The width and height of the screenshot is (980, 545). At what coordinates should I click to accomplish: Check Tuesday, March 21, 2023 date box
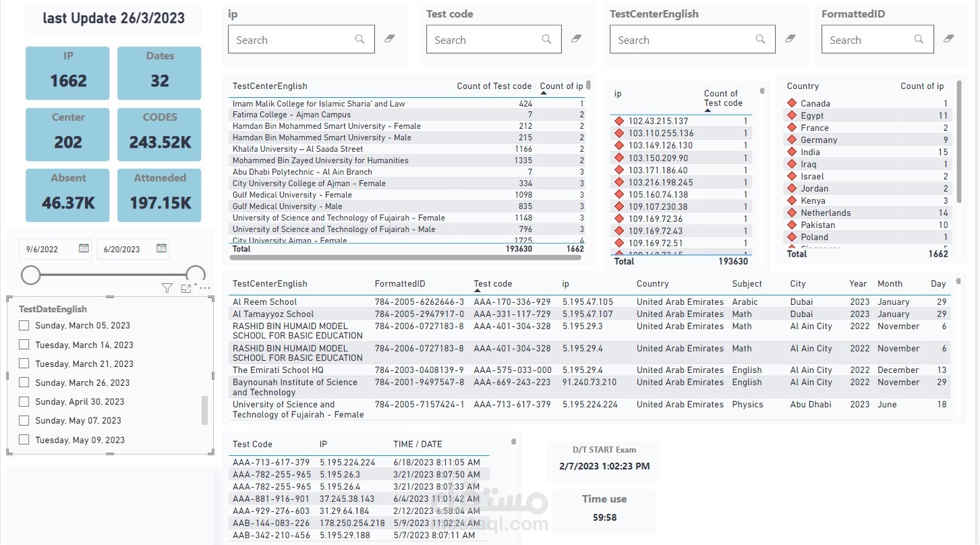[x=24, y=364]
